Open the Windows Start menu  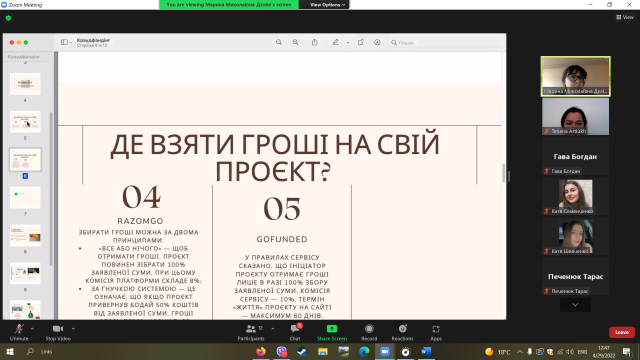(x=10, y=351)
